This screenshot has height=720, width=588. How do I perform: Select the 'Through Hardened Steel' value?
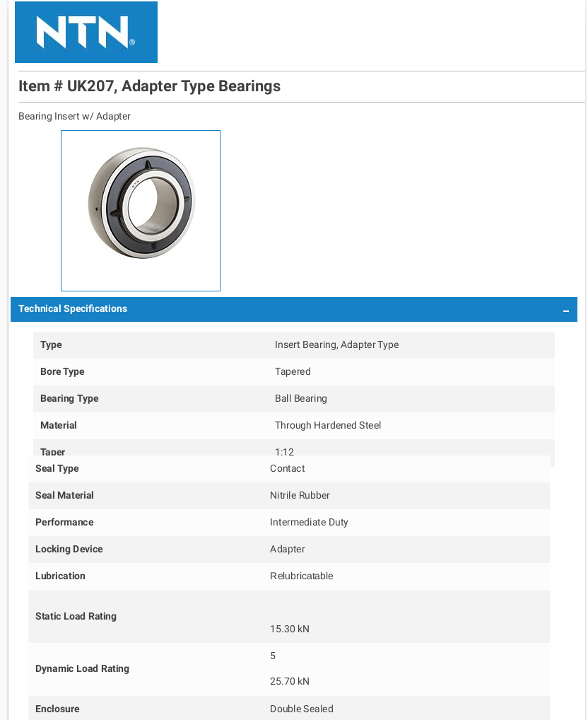coord(328,425)
